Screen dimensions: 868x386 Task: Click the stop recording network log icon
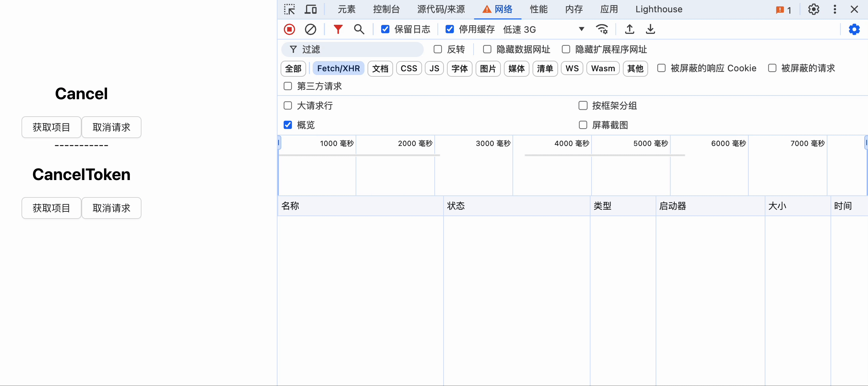point(289,29)
